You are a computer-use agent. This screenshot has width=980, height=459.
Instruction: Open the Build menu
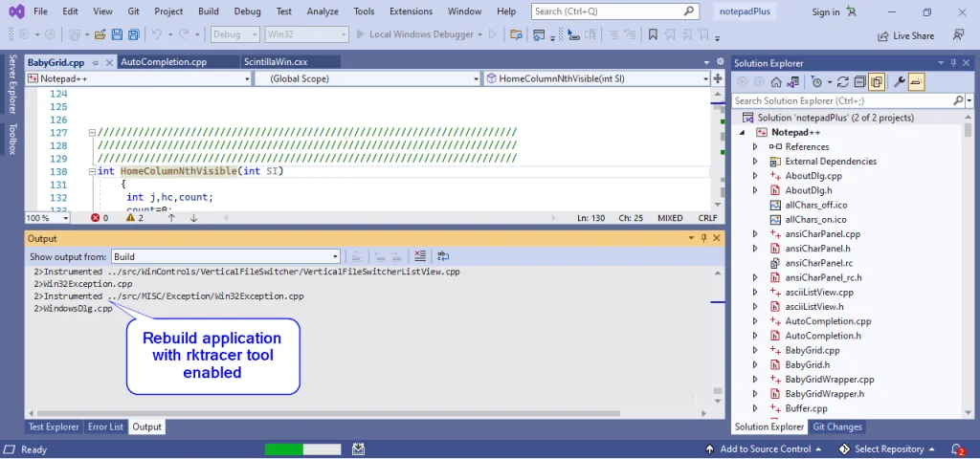208,11
